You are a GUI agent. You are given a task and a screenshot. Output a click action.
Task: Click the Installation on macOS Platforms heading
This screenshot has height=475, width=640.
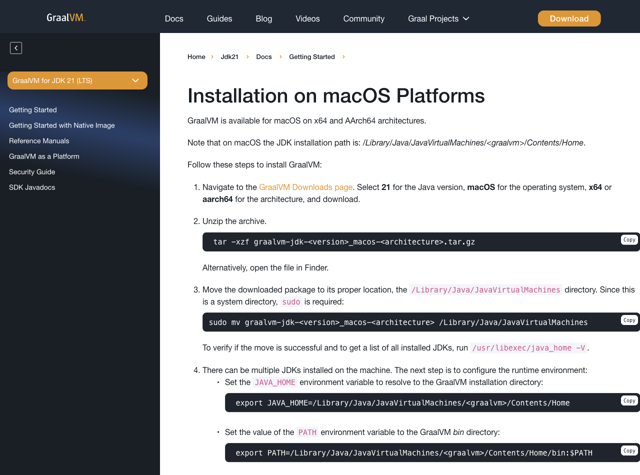click(336, 96)
